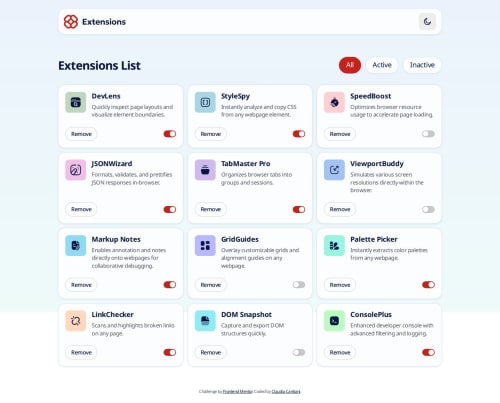500x403 pixels.
Task: Toggle JSONWizard off
Action: 170,209
